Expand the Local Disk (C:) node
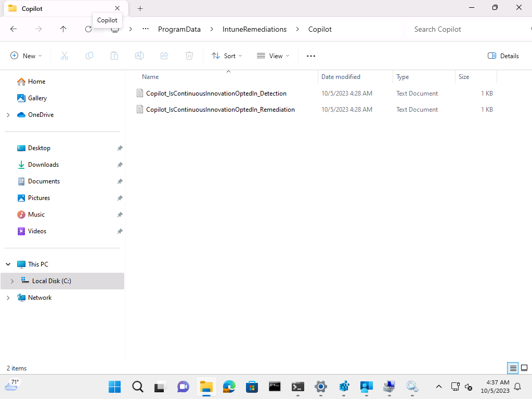532x399 pixels. (12, 281)
